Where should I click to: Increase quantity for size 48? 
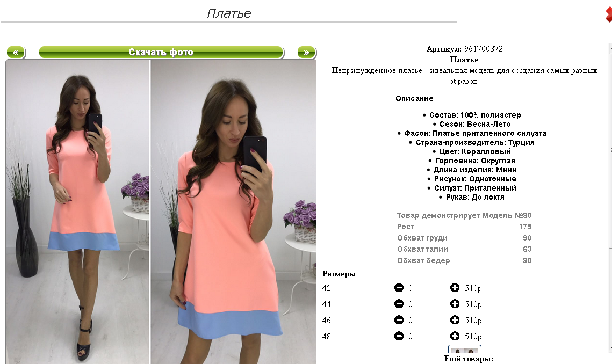[455, 336]
